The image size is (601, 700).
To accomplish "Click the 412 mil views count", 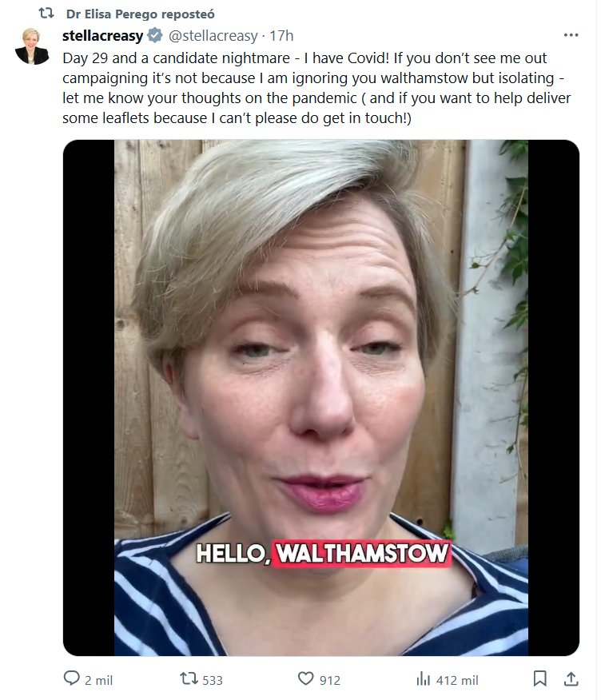I will coord(457,680).
